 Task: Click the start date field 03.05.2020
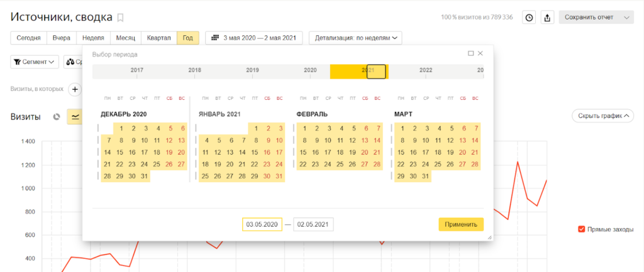(261, 224)
